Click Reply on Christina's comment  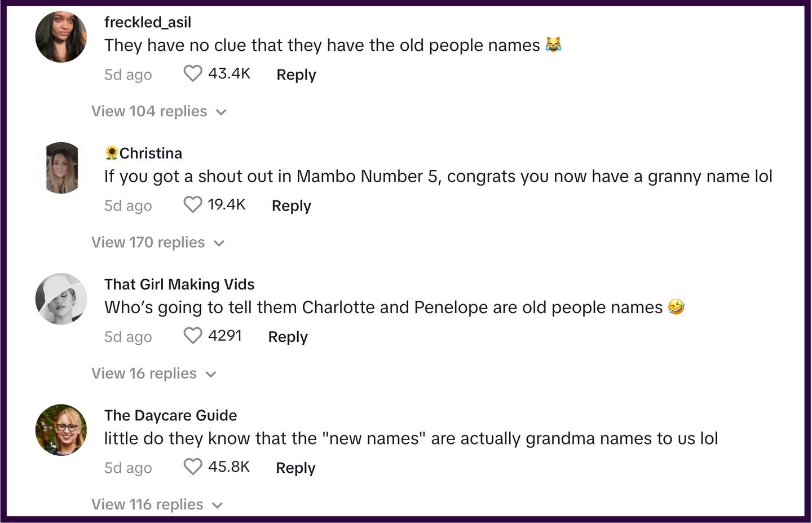pyautogui.click(x=291, y=205)
